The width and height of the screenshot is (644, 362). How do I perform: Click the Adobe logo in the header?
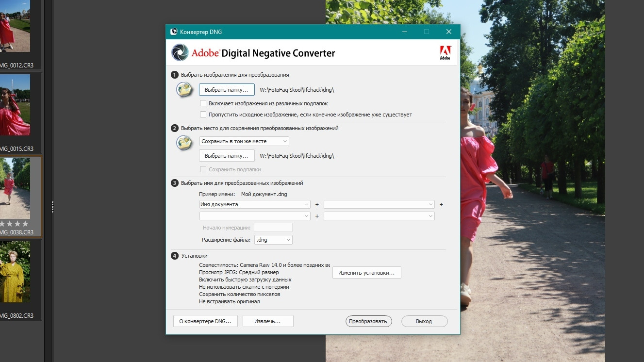pos(445,52)
